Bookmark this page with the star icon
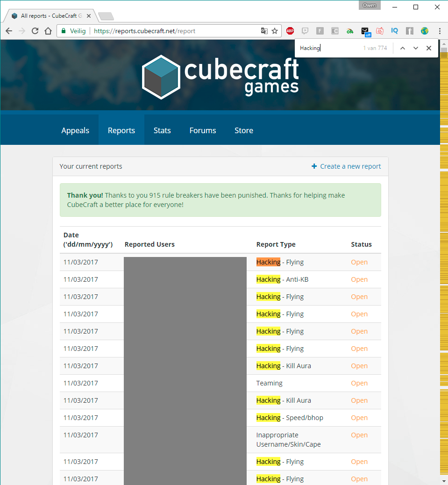Image resolution: width=448 pixels, height=485 pixels. point(275,31)
